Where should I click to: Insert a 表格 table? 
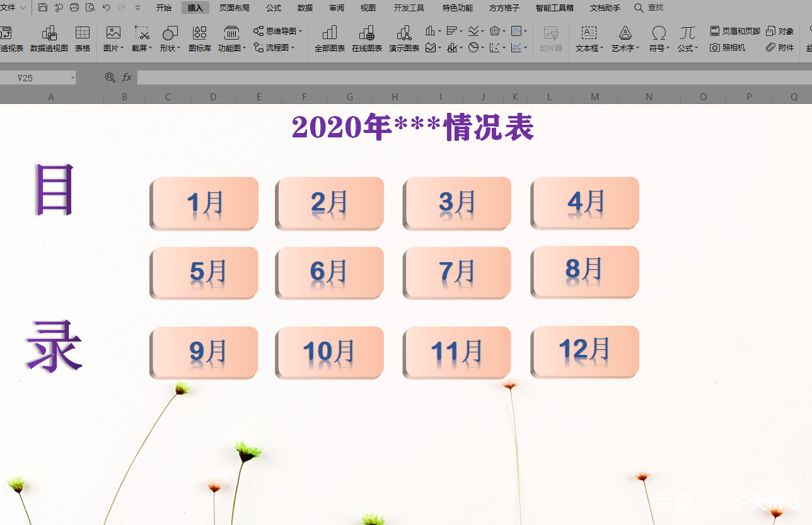pos(83,38)
